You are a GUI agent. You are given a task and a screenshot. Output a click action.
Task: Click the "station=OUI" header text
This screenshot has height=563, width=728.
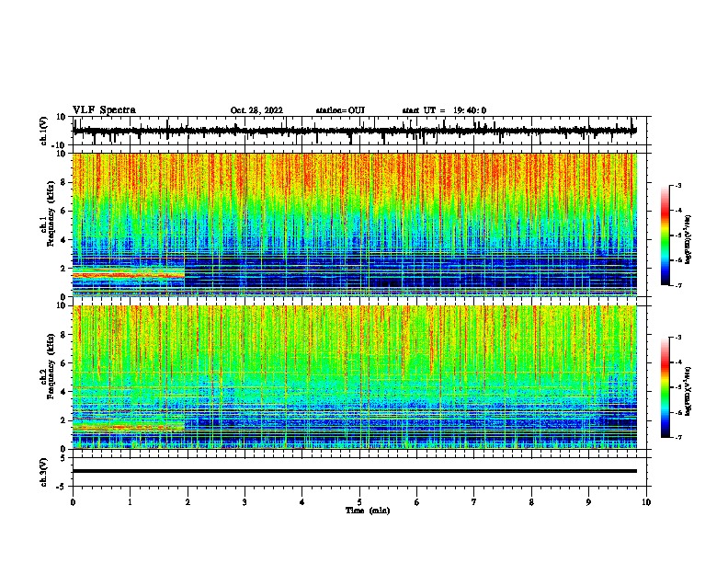click(x=340, y=110)
